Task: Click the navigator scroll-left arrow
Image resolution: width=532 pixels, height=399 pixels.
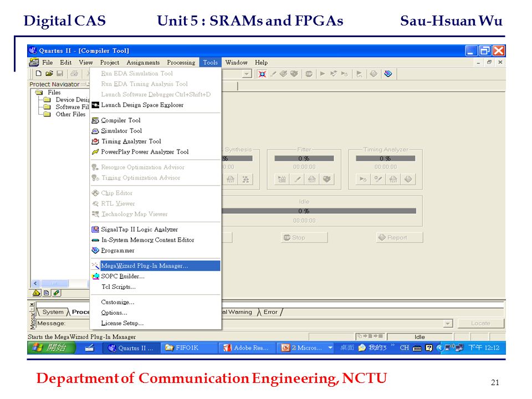Action: tap(35, 283)
